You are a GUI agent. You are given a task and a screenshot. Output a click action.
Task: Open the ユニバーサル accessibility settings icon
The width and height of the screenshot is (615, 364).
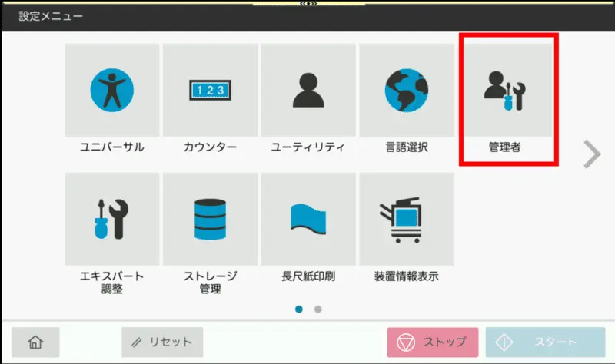point(112,91)
